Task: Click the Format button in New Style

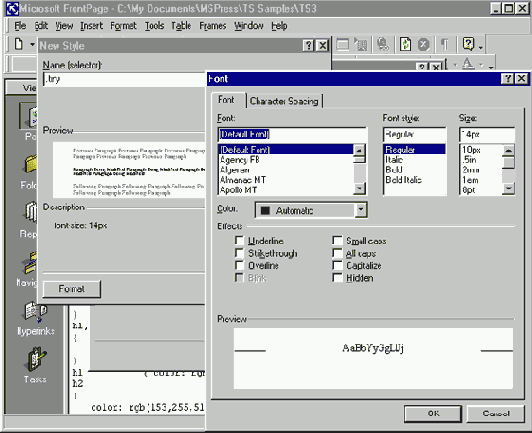Action: tap(72, 289)
